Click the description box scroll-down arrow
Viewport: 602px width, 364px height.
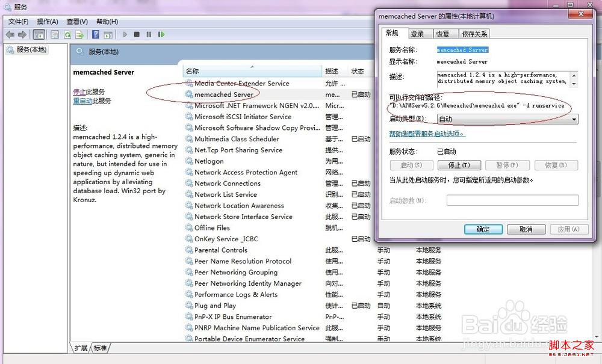click(x=574, y=84)
